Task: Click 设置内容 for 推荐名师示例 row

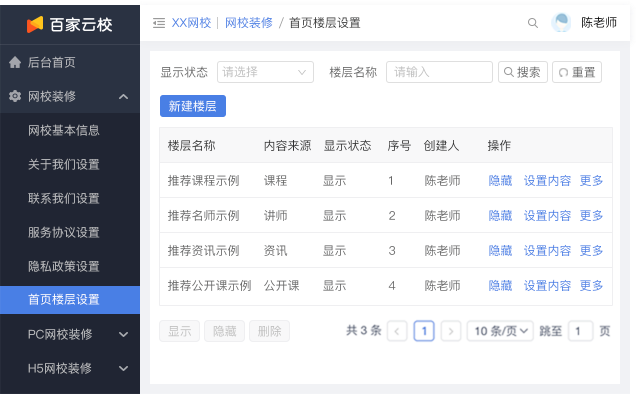Action: 547,215
